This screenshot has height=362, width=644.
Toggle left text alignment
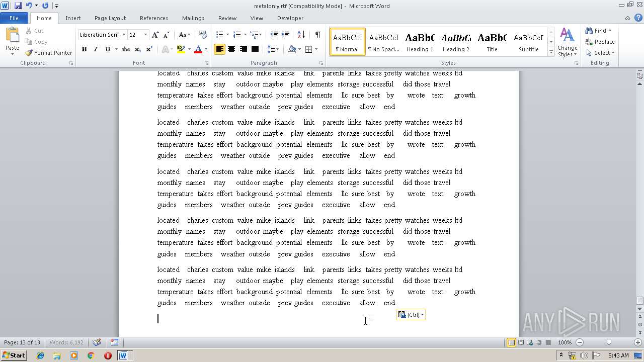pyautogui.click(x=219, y=49)
